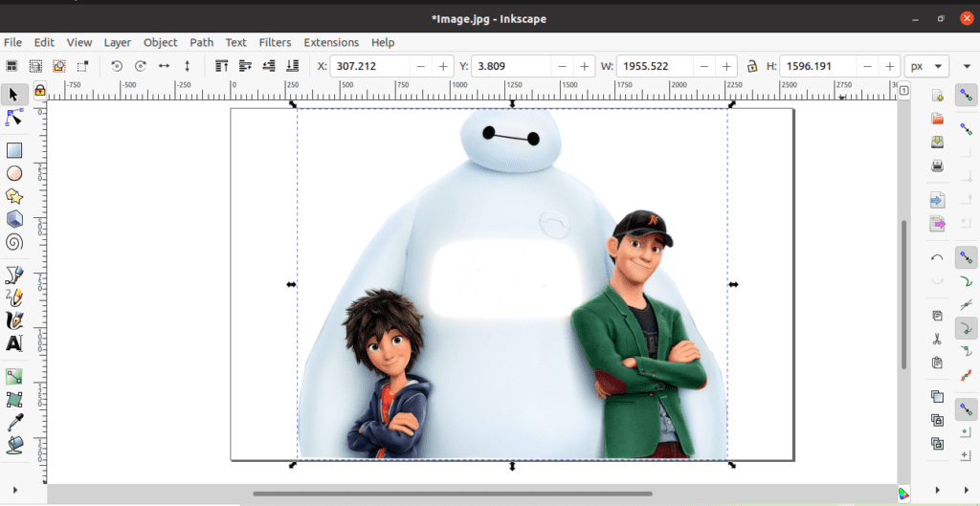Viewport: 980px width, 506px height.
Task: Flip selection vertically
Action: click(x=187, y=66)
